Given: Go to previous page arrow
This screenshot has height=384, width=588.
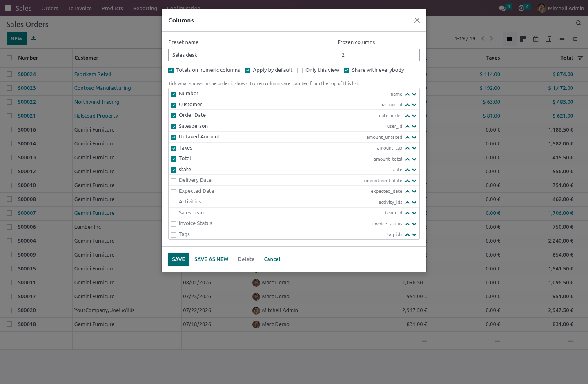Looking at the screenshot, I should 483,38.
